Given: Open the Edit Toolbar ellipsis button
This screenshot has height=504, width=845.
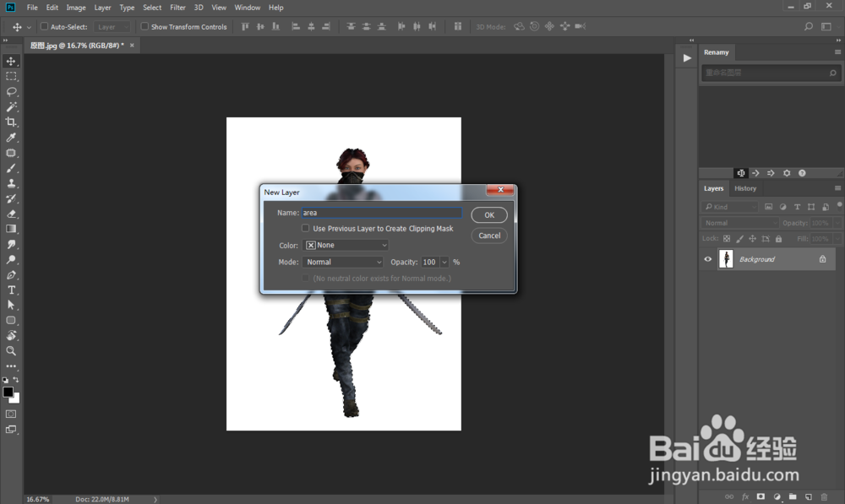Looking at the screenshot, I should pos(11,366).
